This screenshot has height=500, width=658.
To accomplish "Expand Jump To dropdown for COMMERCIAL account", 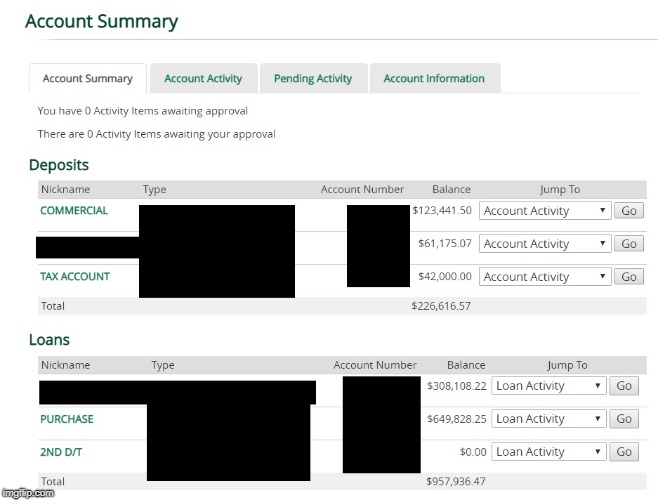I will point(544,211).
